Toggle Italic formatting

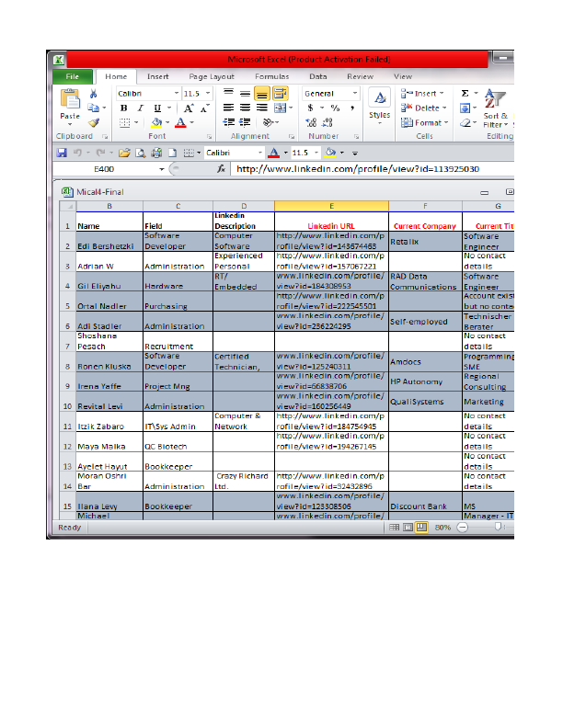[140, 108]
